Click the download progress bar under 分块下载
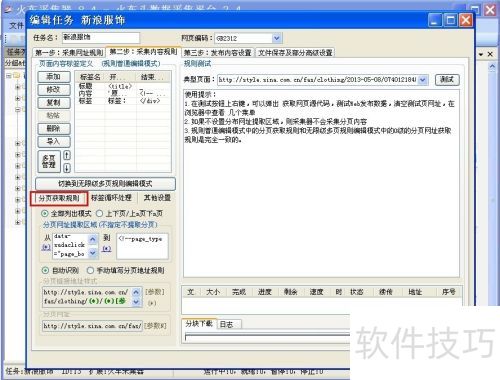The image size is (500, 380). [x=267, y=338]
